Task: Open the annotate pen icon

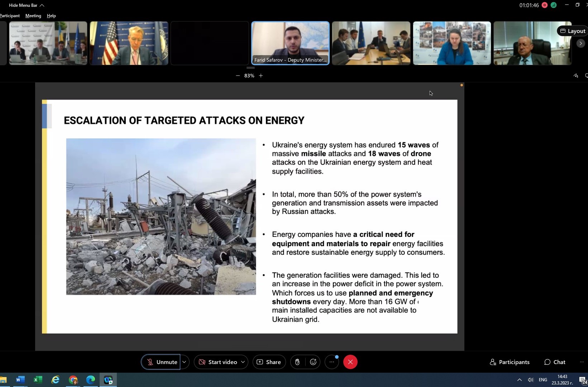Action: 576,76
